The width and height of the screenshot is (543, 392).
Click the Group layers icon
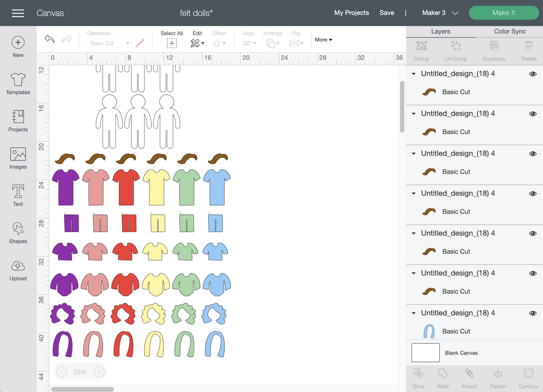(421, 46)
